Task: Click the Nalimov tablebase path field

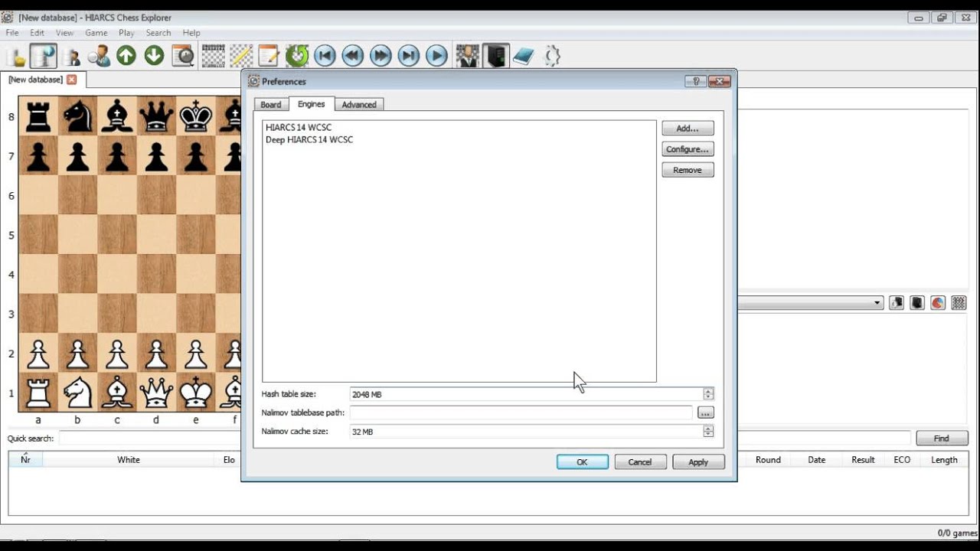Action: click(x=521, y=412)
